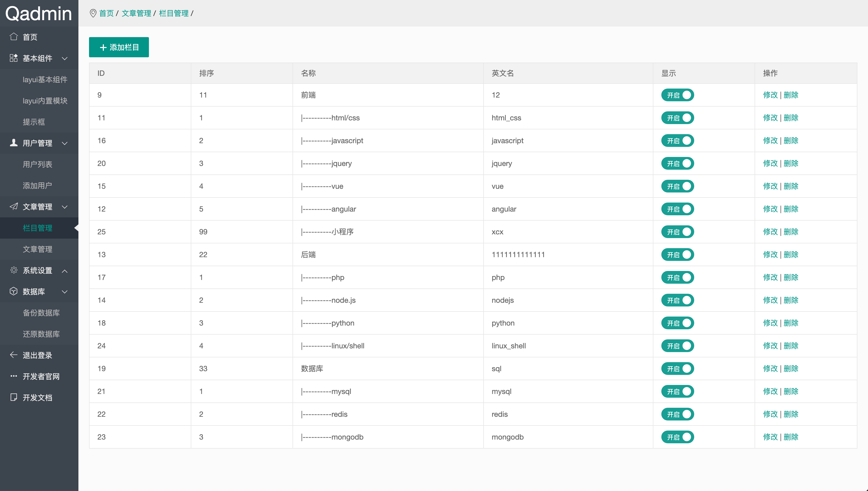
Task: Open 备份数据库 sidebar menu item
Action: pyautogui.click(x=41, y=313)
